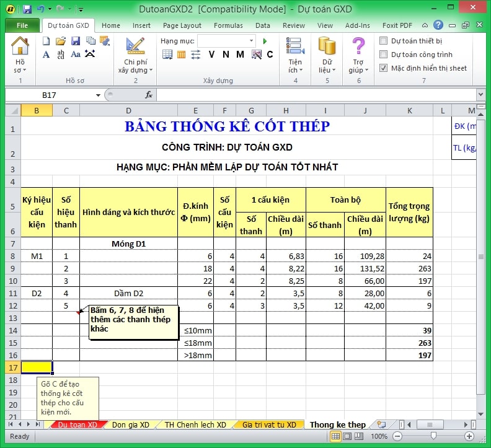Enable the Dự toán thiết bị checkbox
The image size is (491, 448).
384,41
